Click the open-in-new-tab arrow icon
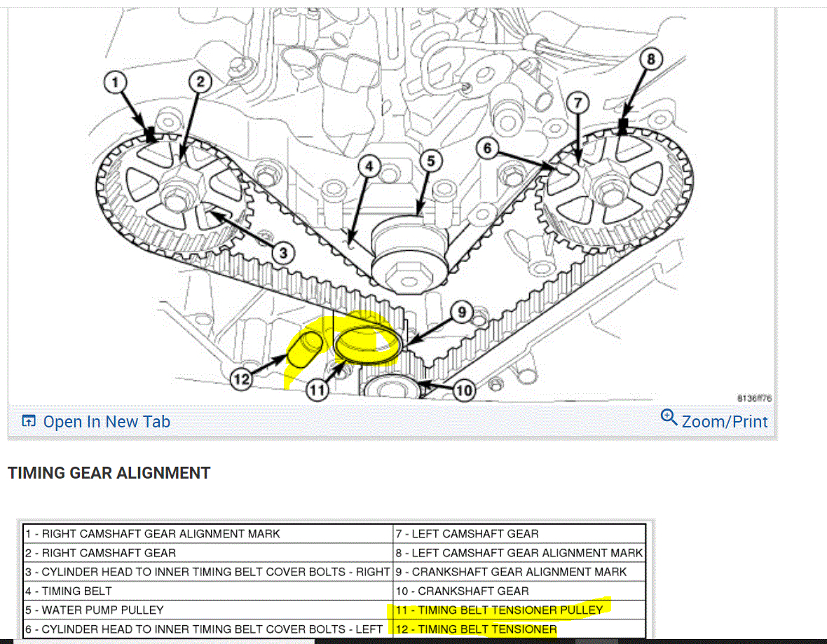 pyautogui.click(x=29, y=421)
